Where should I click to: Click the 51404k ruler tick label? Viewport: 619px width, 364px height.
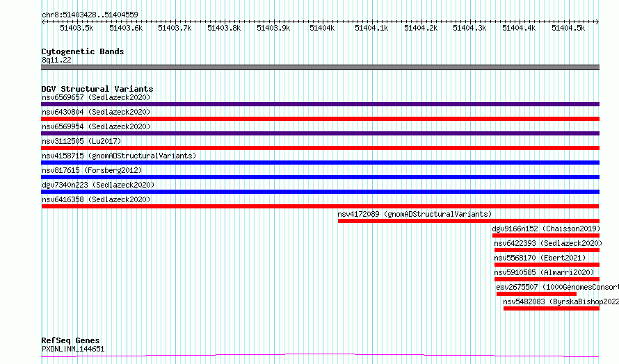click(322, 28)
